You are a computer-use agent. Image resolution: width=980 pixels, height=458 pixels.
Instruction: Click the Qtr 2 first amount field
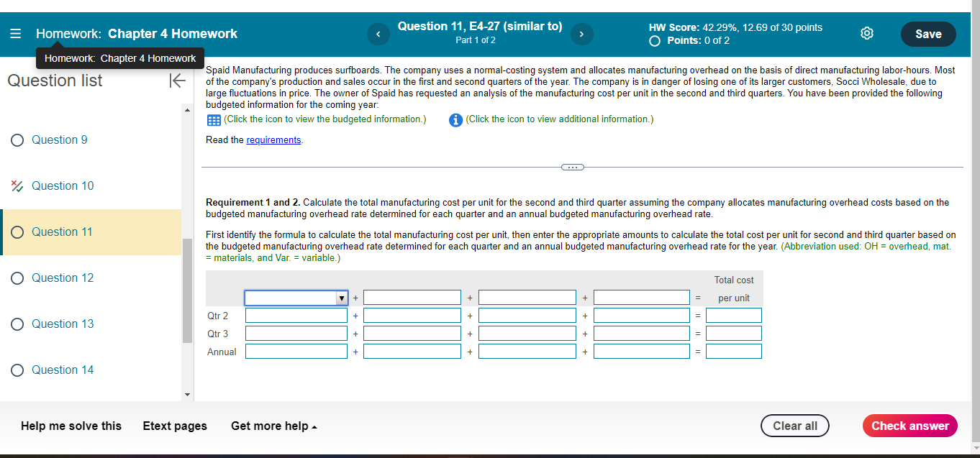tap(296, 316)
